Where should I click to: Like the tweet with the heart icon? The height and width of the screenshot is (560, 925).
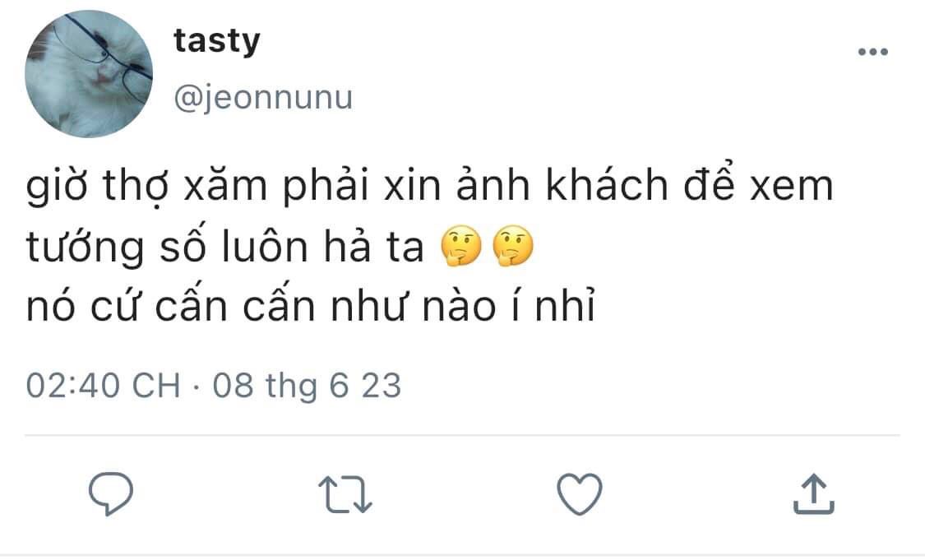580,494
